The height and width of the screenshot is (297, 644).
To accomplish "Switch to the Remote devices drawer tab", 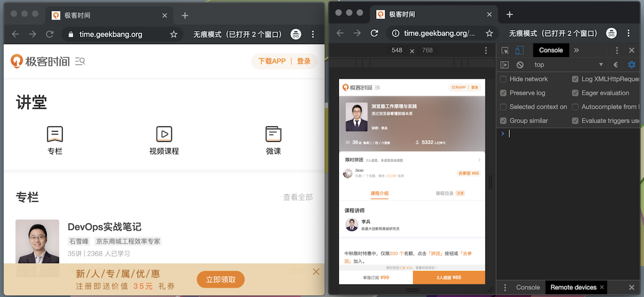I will 573,287.
